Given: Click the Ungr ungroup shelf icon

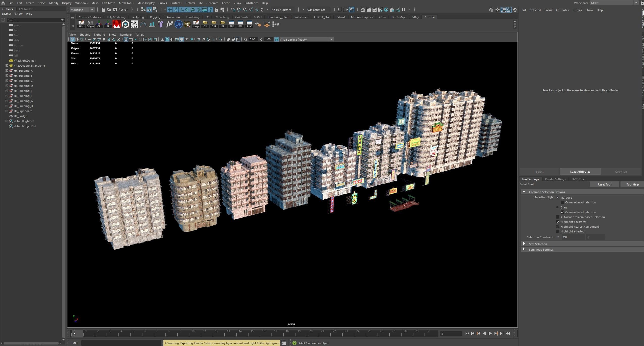Looking at the screenshot, I should click(196, 24).
